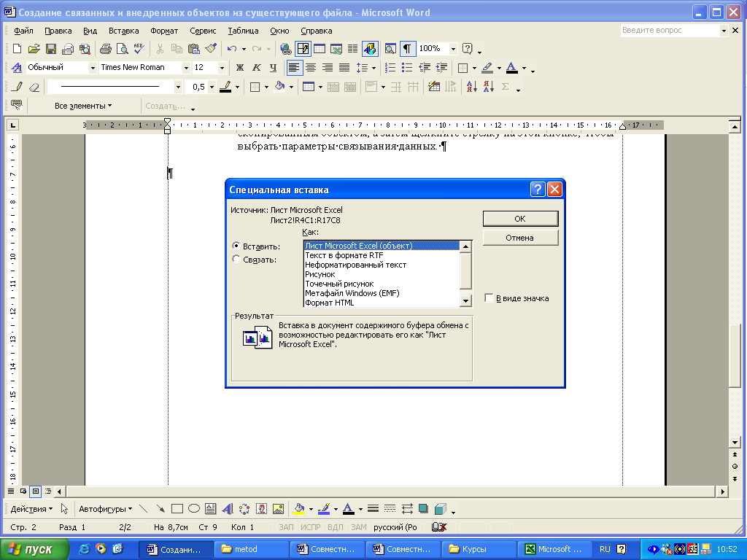This screenshot has width=747, height=560.
Task: Run spelling check ABC icon
Action: (x=139, y=49)
